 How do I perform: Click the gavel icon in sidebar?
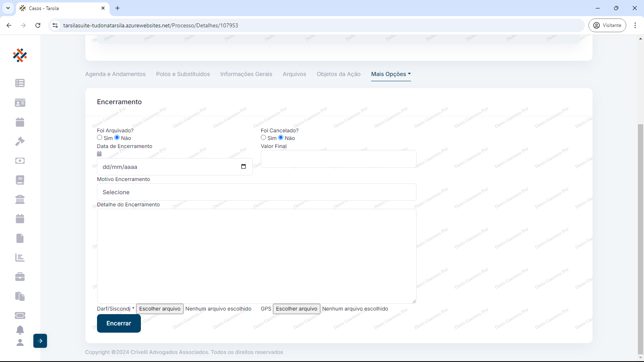[x=20, y=141]
